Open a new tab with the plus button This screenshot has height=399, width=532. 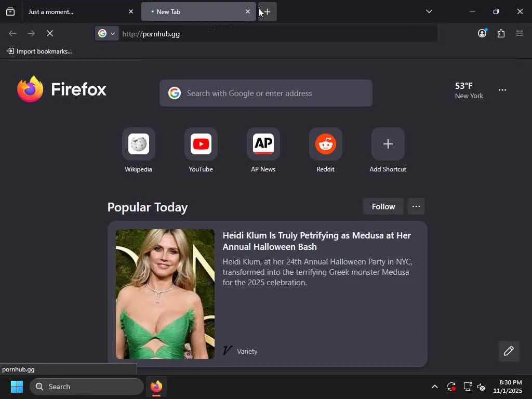pyautogui.click(x=268, y=11)
